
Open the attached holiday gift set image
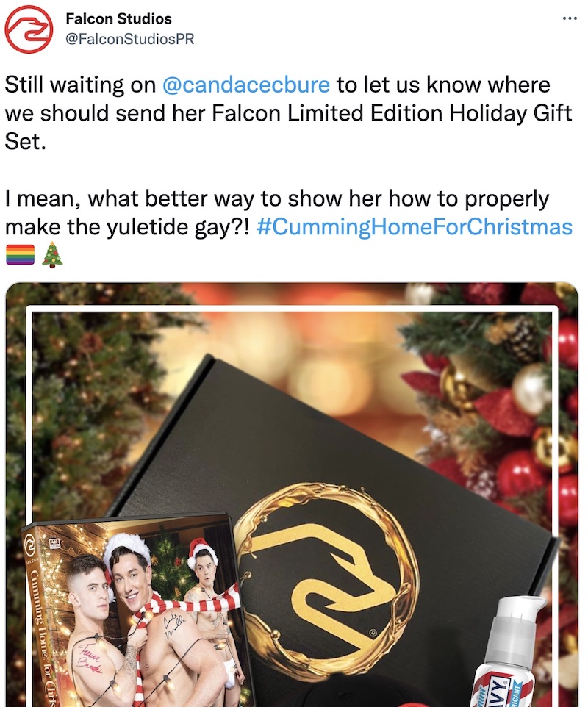coord(292,495)
